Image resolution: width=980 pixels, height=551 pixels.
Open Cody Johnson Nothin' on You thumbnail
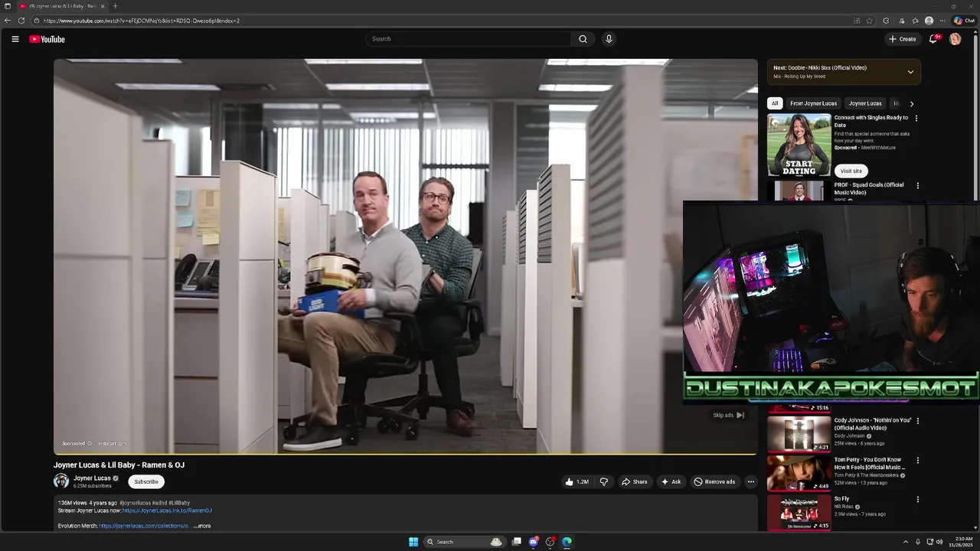click(799, 434)
